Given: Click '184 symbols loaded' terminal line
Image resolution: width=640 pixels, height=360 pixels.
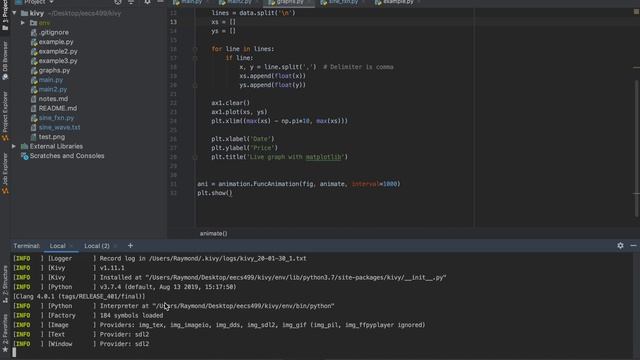Looking at the screenshot, I should pos(131,316).
